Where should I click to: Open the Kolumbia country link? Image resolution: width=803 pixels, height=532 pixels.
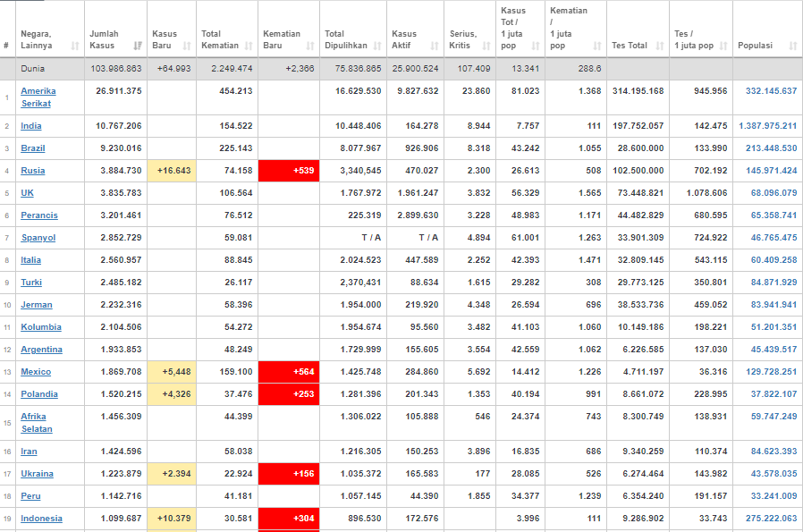pyautogui.click(x=41, y=327)
